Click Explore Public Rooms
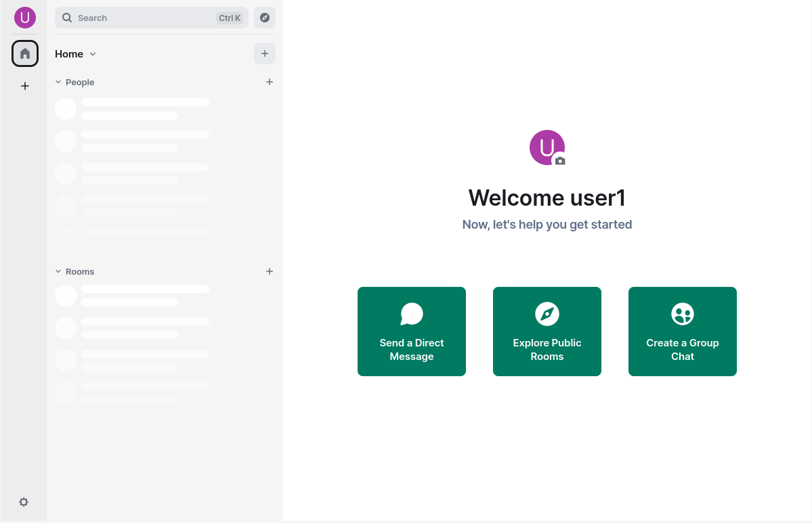 (547, 332)
